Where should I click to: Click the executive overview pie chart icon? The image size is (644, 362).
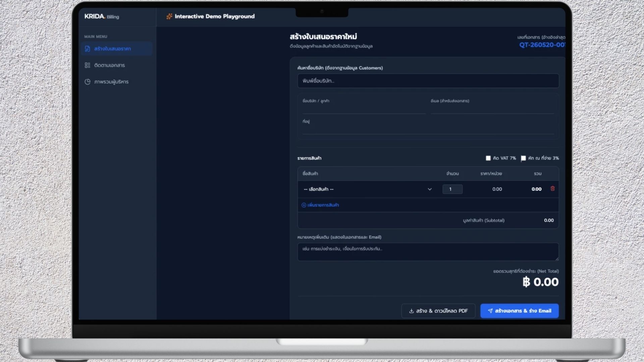pyautogui.click(x=88, y=81)
